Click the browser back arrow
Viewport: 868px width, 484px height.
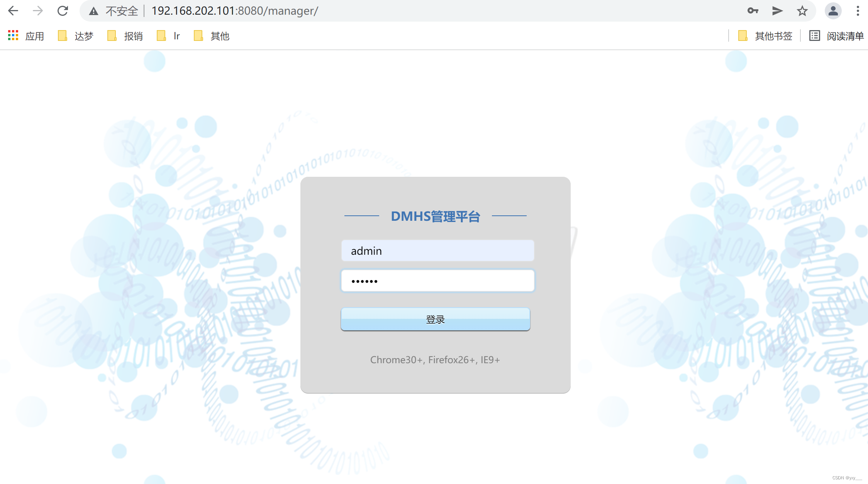(x=13, y=11)
